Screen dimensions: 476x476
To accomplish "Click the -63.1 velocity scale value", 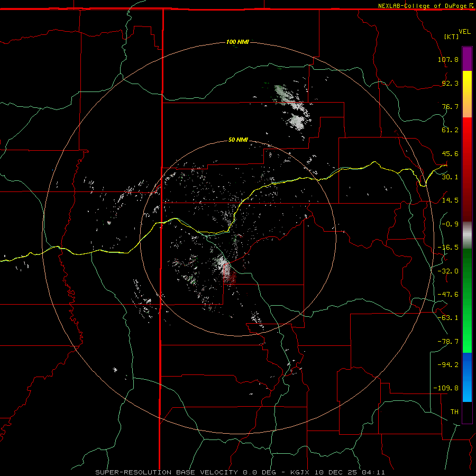I will [x=448, y=318].
